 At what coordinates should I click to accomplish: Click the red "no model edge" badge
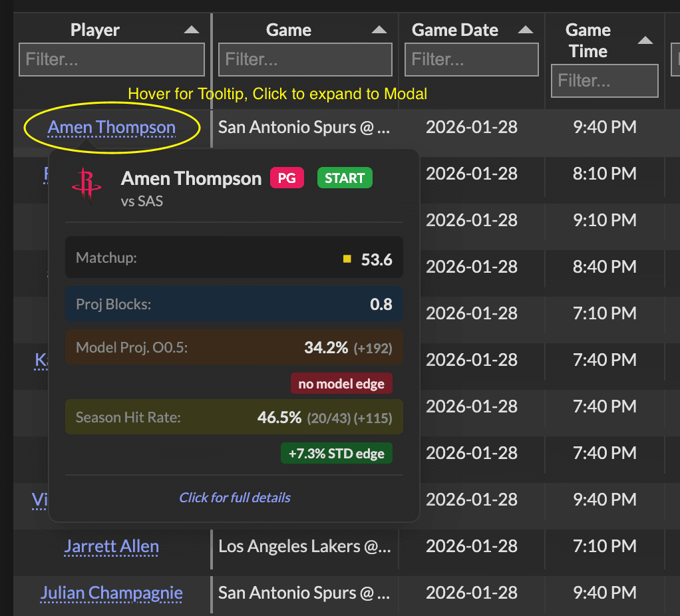click(x=341, y=384)
